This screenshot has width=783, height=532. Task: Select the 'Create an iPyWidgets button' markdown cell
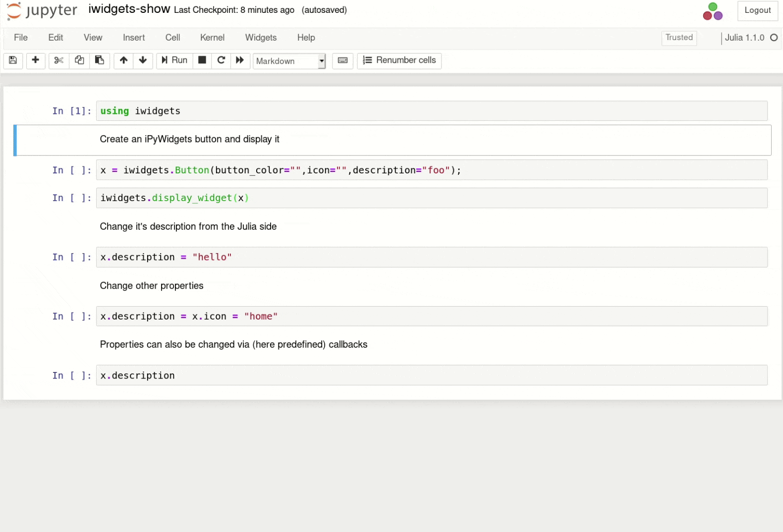393,140
